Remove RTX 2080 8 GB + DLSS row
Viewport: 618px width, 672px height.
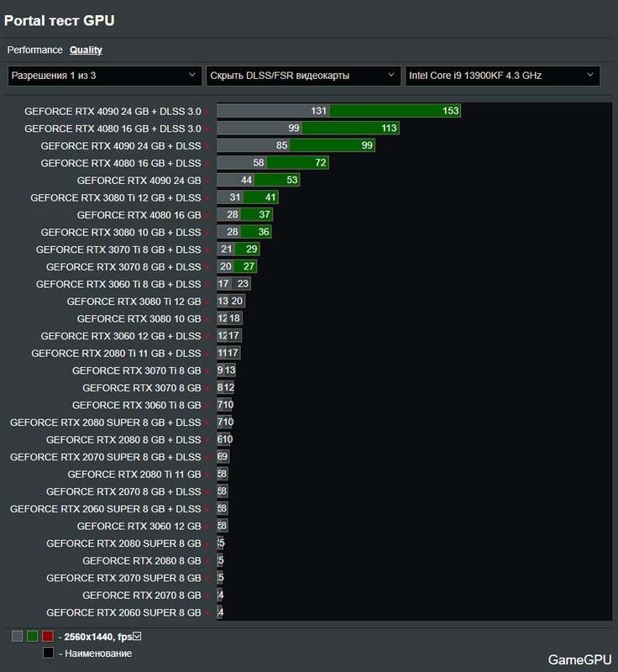click(x=207, y=440)
